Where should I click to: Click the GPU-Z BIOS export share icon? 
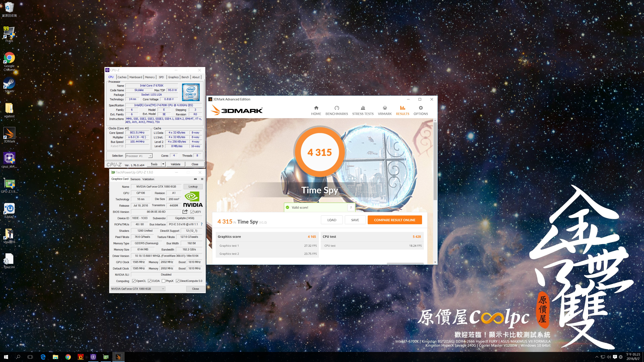click(x=185, y=212)
